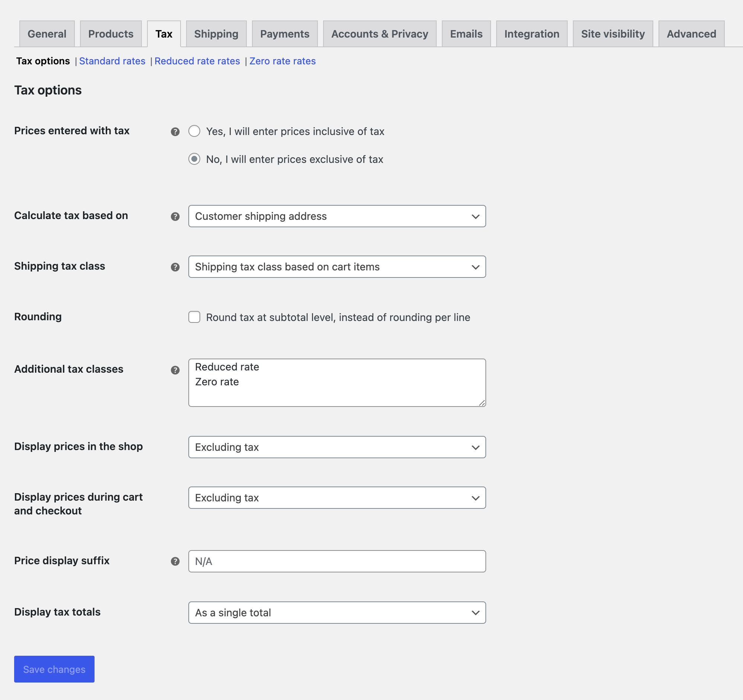Enable rounding tax at subtotal level
Screen dimensions: 743x700
coord(194,317)
